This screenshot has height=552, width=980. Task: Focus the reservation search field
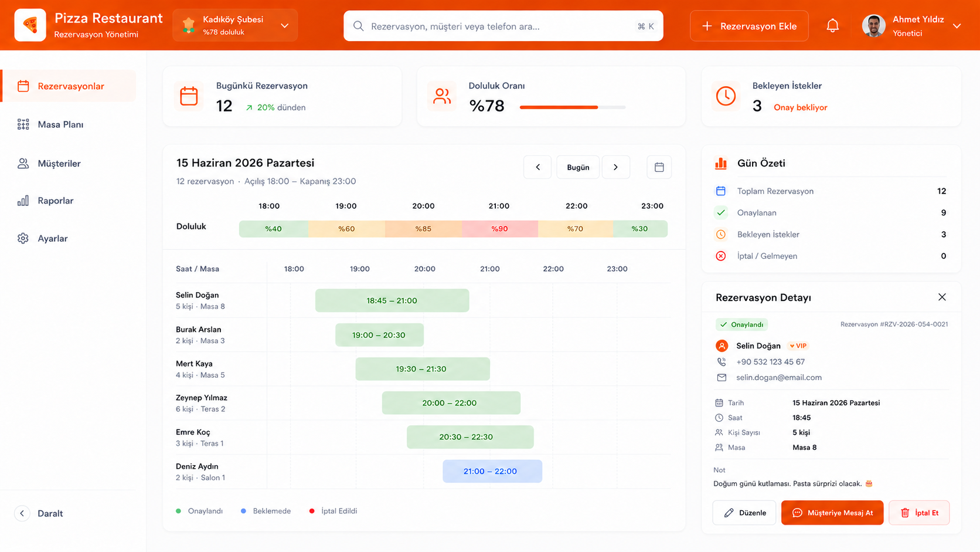503,26
